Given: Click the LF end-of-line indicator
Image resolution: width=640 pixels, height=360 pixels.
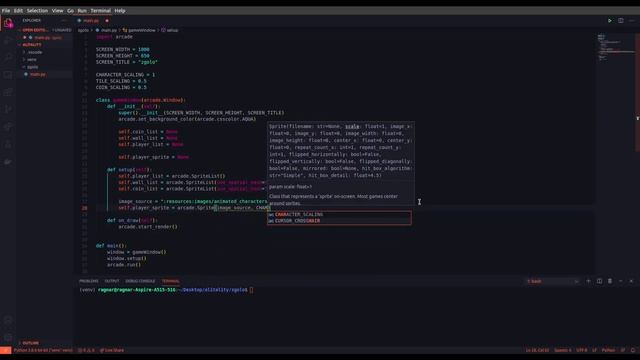Looking at the screenshot, I should 594,350.
